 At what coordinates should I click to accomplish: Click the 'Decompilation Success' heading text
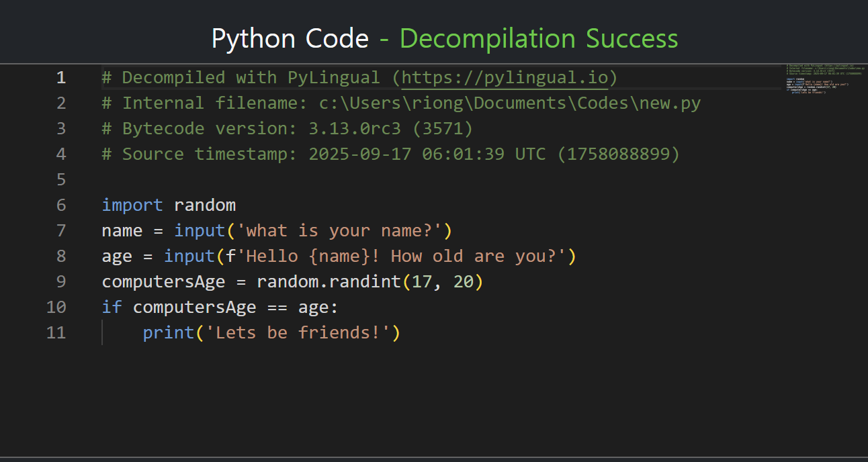pyautogui.click(x=539, y=39)
